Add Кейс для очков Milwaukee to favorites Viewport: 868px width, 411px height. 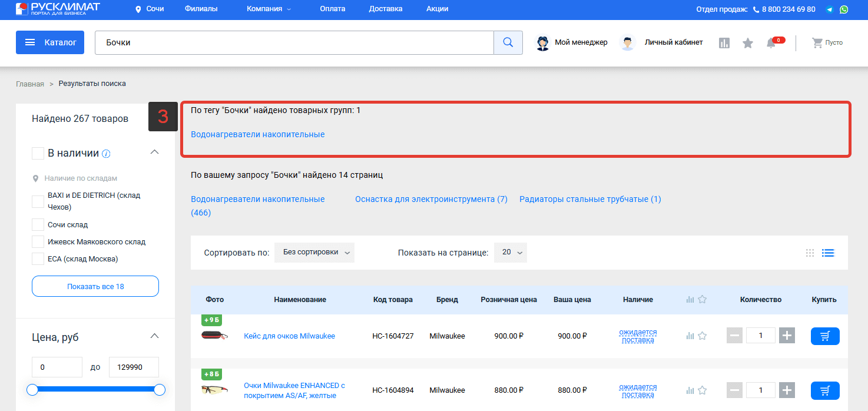click(x=702, y=336)
